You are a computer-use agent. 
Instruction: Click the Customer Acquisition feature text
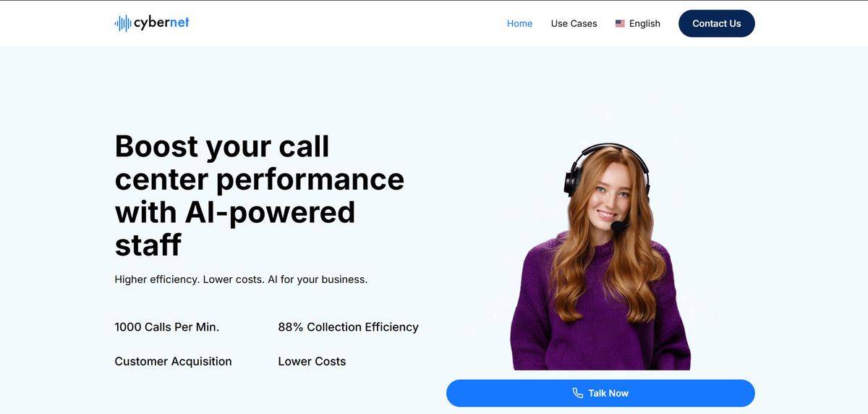pos(173,361)
